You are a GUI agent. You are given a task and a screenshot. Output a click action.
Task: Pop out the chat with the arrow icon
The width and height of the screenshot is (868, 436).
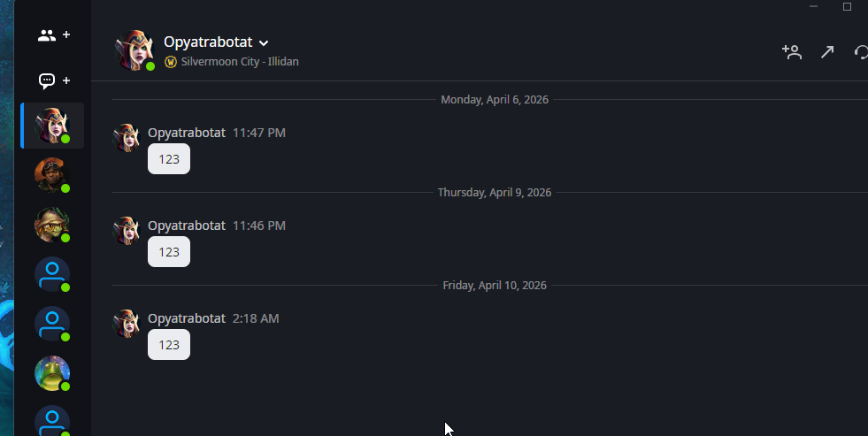click(827, 52)
